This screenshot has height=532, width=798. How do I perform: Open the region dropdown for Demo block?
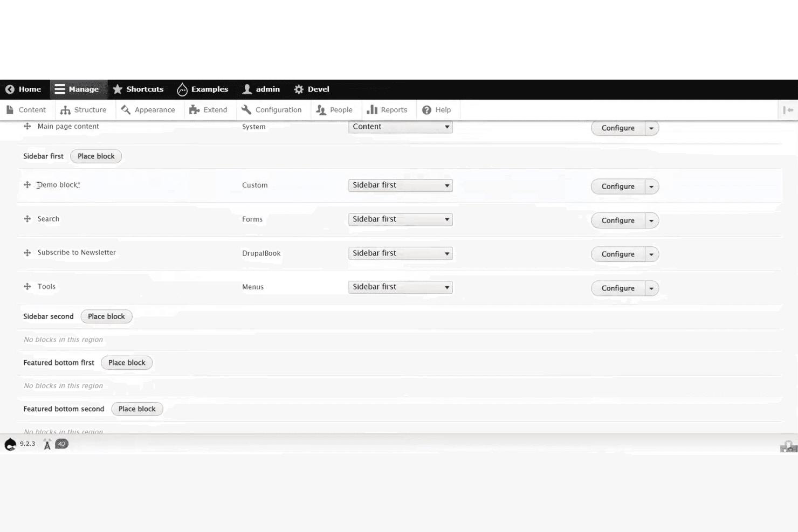click(401, 185)
